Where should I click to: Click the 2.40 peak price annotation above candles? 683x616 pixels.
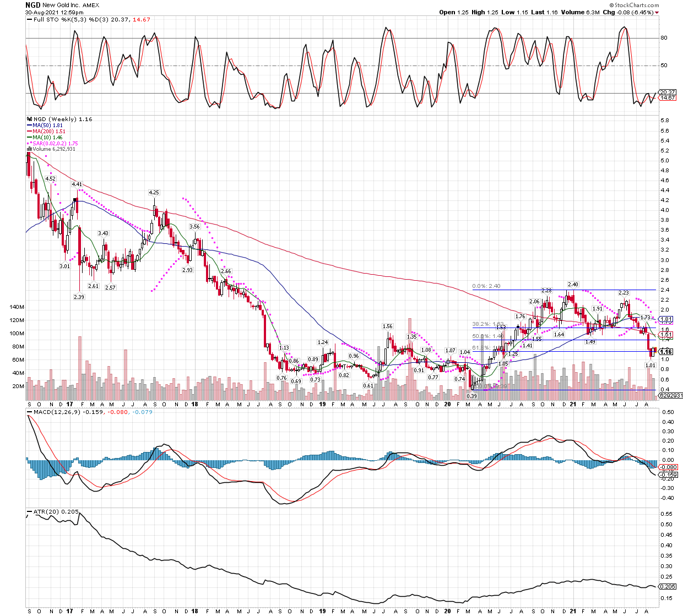point(572,285)
